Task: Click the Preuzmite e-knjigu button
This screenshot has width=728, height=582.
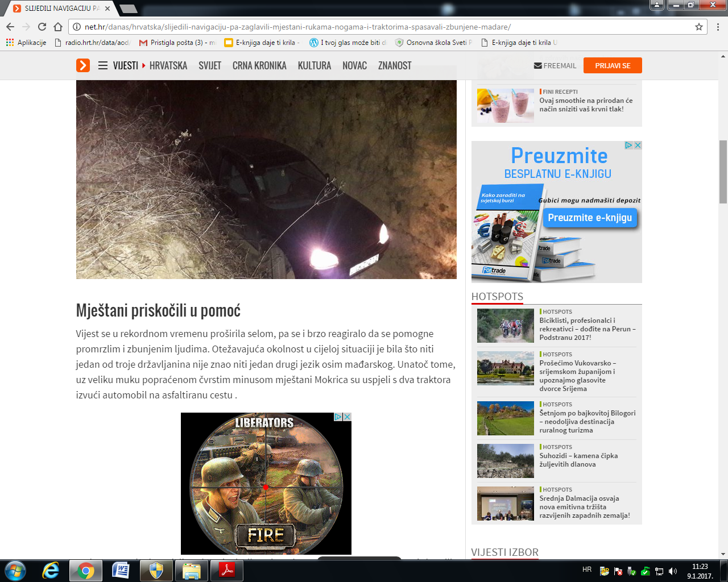Action: click(x=590, y=218)
